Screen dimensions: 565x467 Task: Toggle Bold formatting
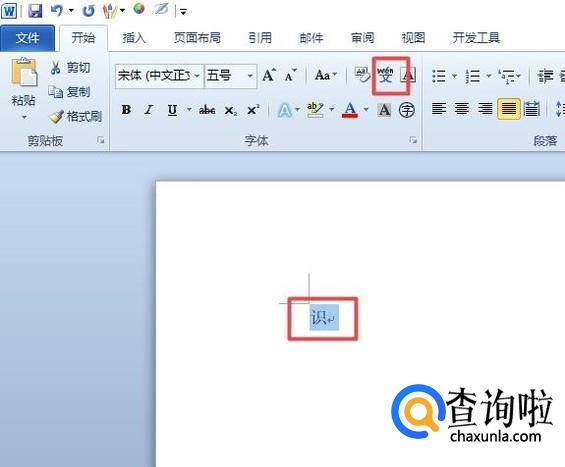pos(126,110)
